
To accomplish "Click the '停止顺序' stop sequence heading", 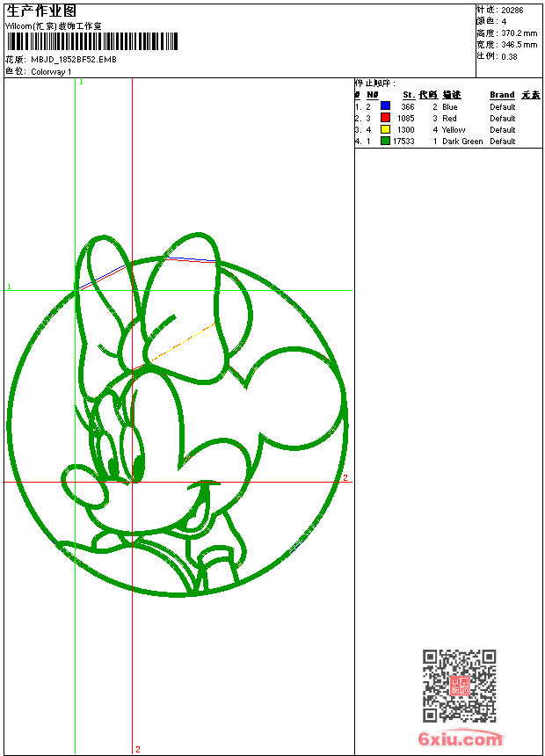I will [x=375, y=84].
